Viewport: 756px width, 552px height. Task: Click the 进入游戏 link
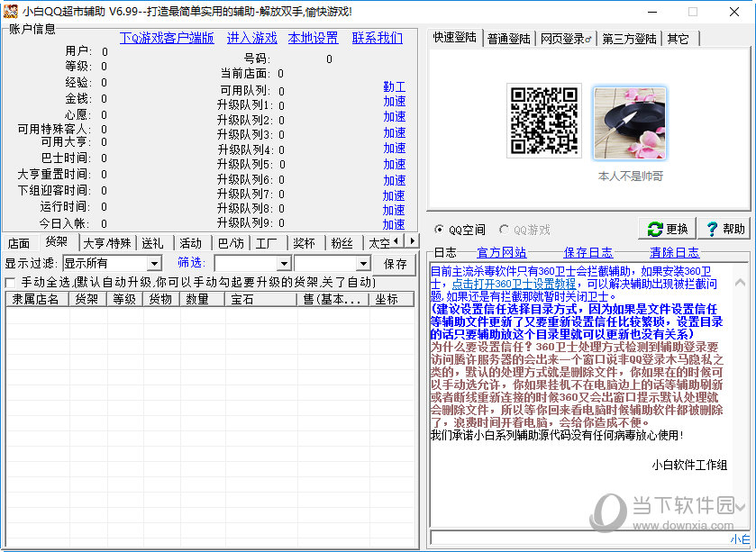click(x=251, y=38)
